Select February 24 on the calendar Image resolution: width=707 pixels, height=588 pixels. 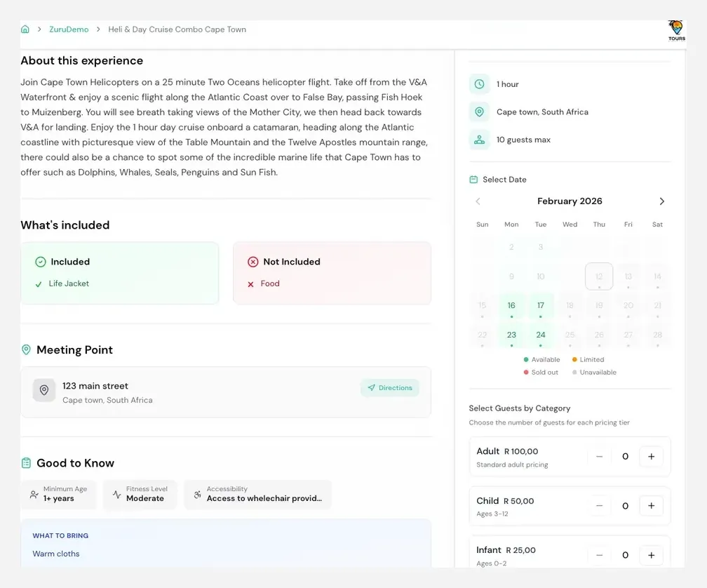tap(541, 335)
